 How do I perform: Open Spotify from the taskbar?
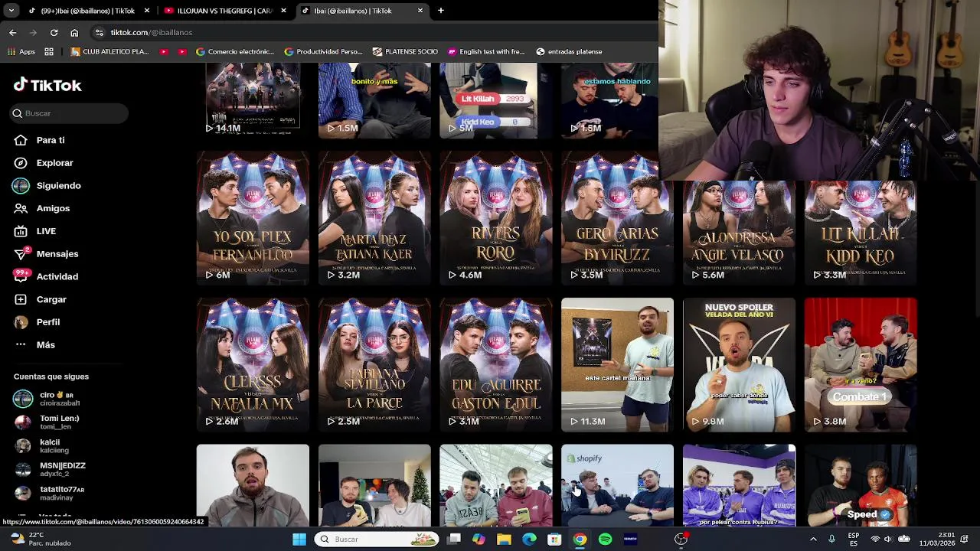605,540
